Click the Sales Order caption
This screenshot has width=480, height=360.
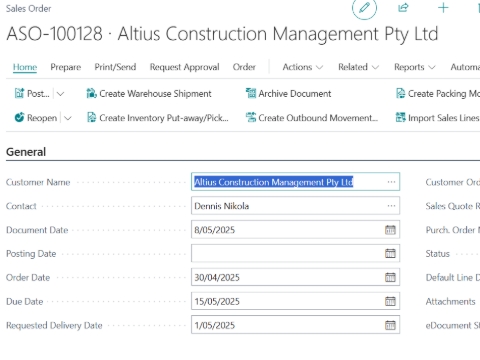29,8
